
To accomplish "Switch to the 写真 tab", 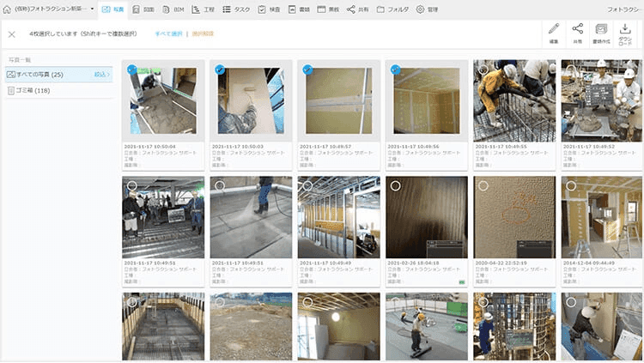I will [112, 9].
